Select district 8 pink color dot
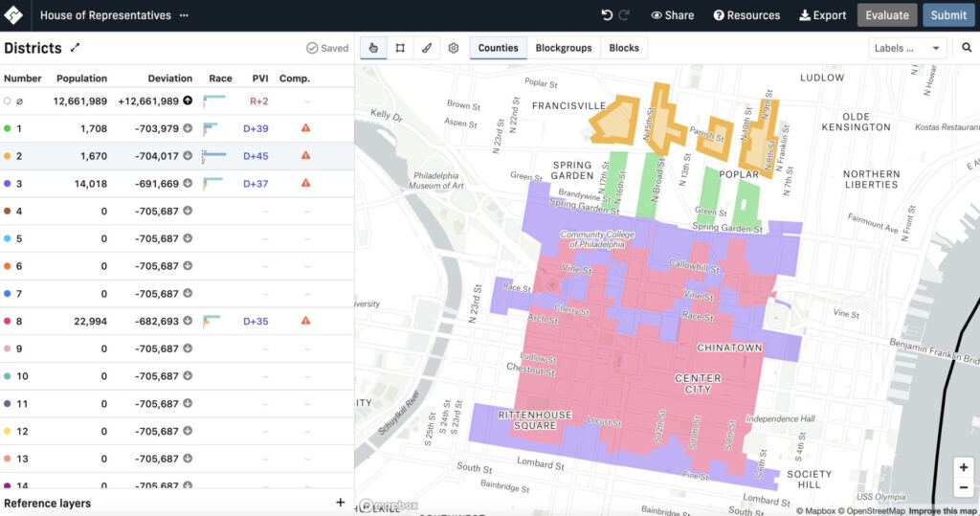The height and width of the screenshot is (516, 980). pyautogui.click(x=8, y=322)
